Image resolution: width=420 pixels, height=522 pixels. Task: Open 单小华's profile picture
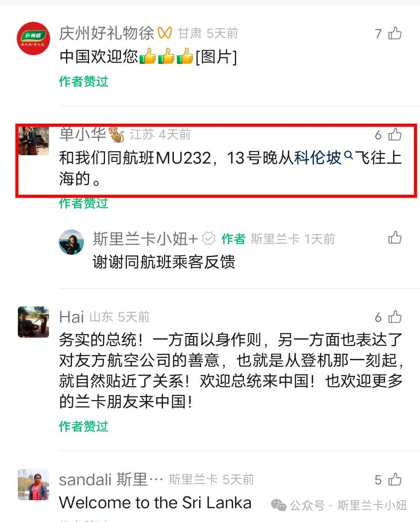pyautogui.click(x=33, y=140)
